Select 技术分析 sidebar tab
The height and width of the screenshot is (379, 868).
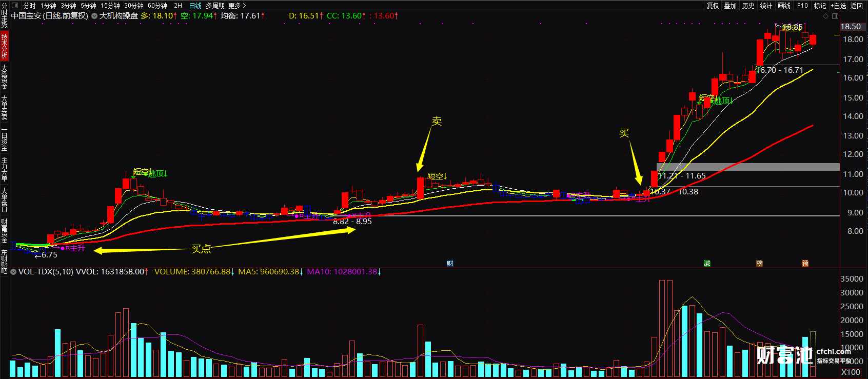pos(4,46)
